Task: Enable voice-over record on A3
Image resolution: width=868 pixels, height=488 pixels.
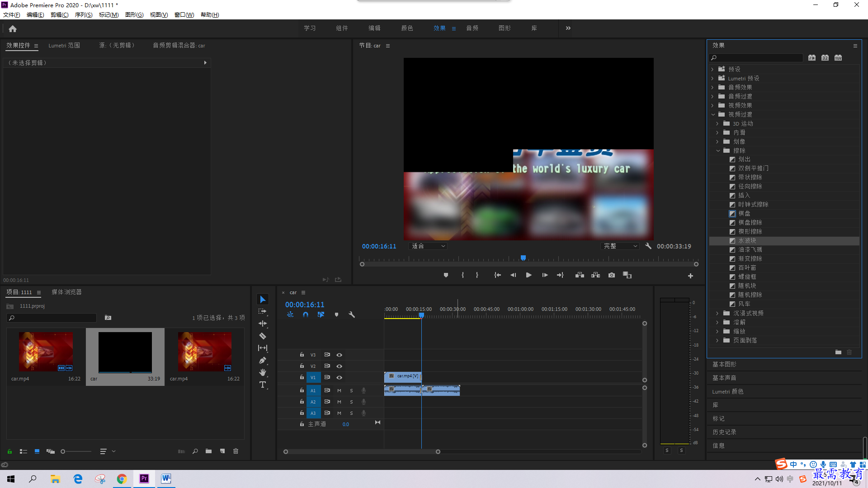Action: coord(363,413)
